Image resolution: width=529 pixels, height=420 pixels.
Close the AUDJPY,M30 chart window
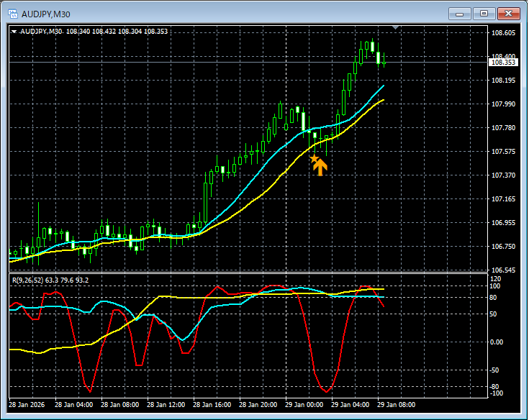coord(508,14)
